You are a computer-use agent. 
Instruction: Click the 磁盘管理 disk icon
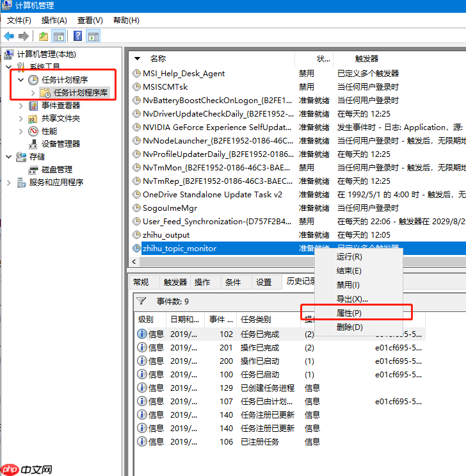pos(33,170)
